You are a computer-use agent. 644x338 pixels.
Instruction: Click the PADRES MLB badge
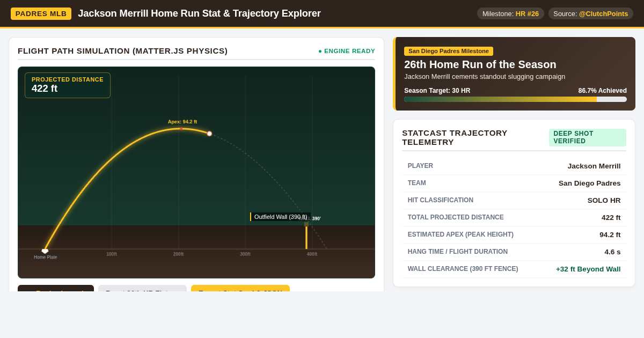point(41,13)
